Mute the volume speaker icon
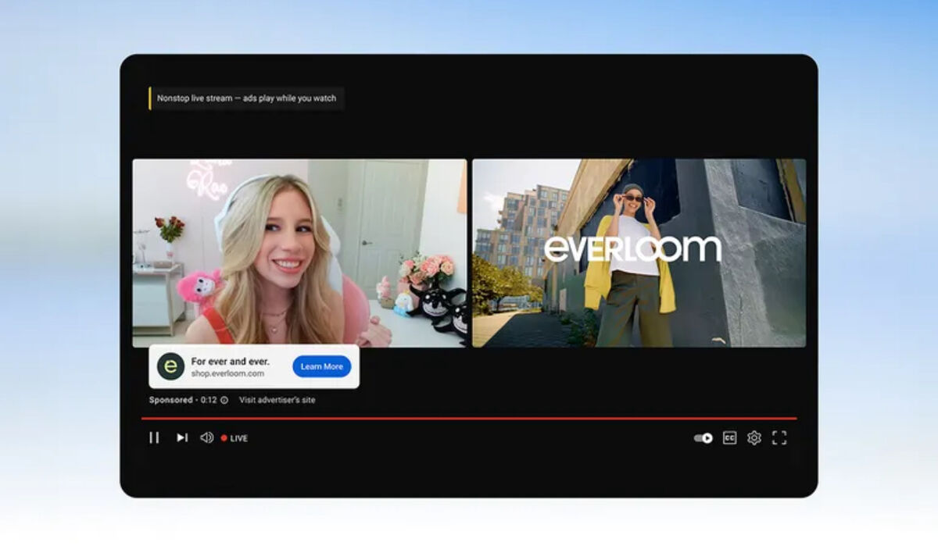Image resolution: width=938 pixels, height=560 pixels. tap(206, 438)
